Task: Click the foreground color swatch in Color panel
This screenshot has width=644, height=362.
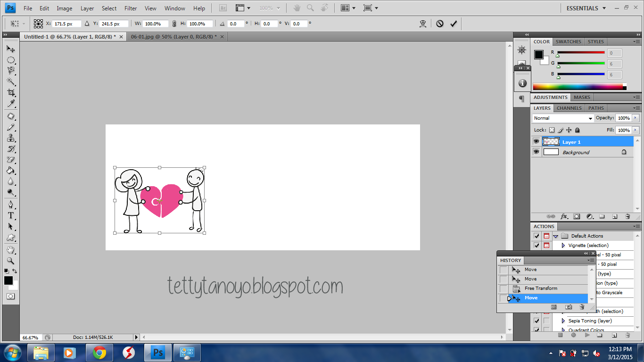Action: click(538, 55)
